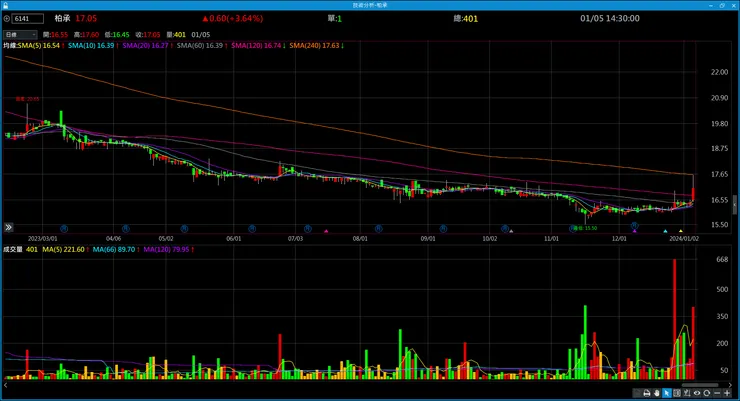Click the event marker near 04/06
740x401 pixels.
point(126,229)
